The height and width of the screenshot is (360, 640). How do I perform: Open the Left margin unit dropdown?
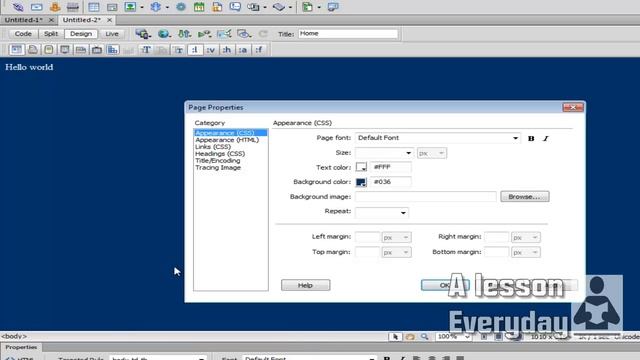(x=396, y=237)
